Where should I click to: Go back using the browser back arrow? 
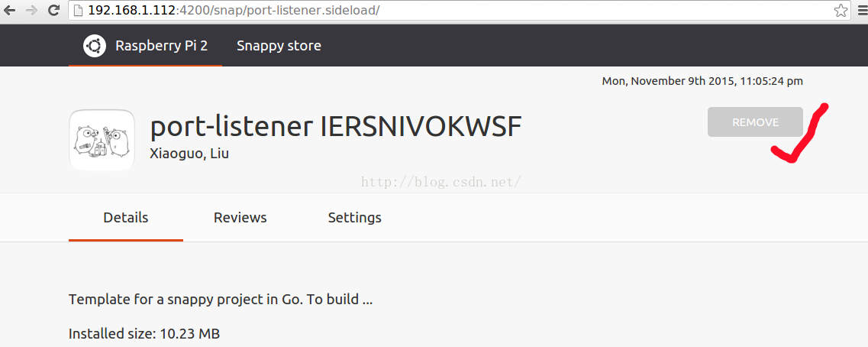9,10
